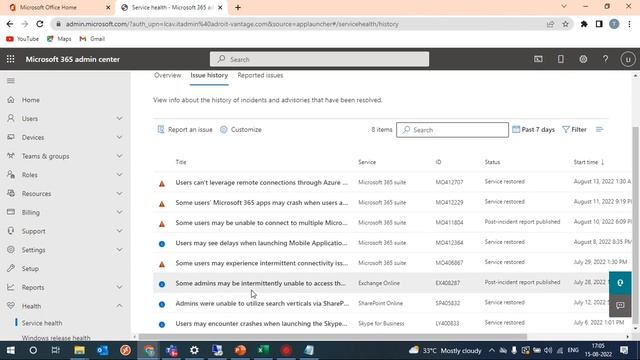Image resolution: width=640 pixels, height=360 pixels.
Task: Toggle the navigation menu hamburger icon
Action: (11, 81)
